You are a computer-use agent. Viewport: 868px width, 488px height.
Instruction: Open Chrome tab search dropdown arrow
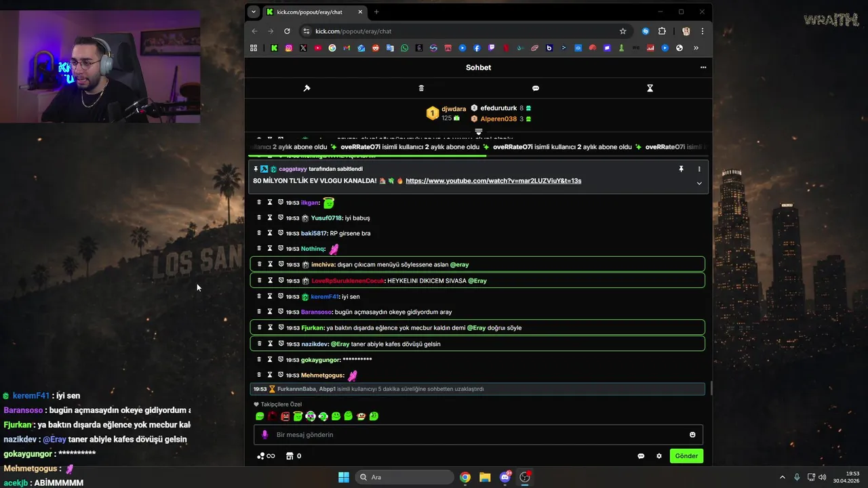coord(254,12)
